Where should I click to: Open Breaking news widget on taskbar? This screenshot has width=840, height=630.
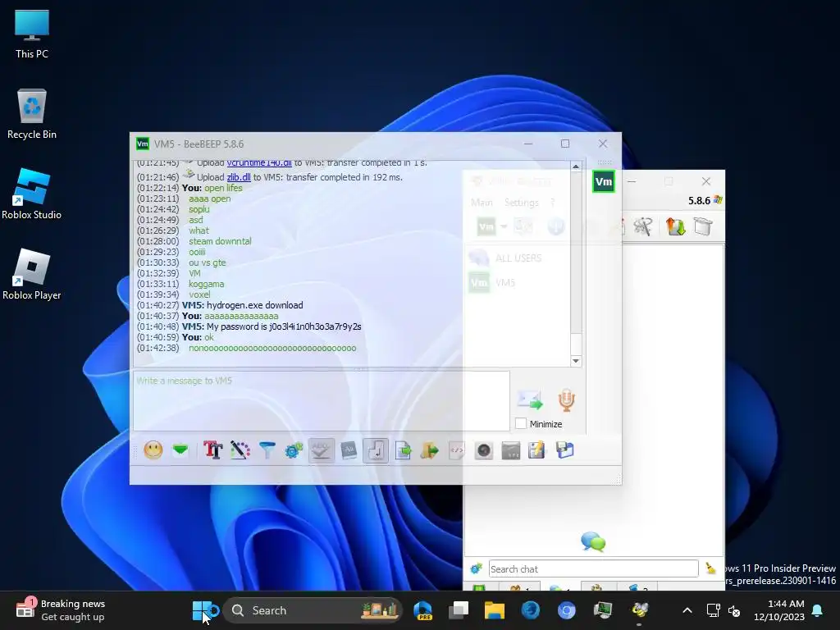[x=61, y=610]
